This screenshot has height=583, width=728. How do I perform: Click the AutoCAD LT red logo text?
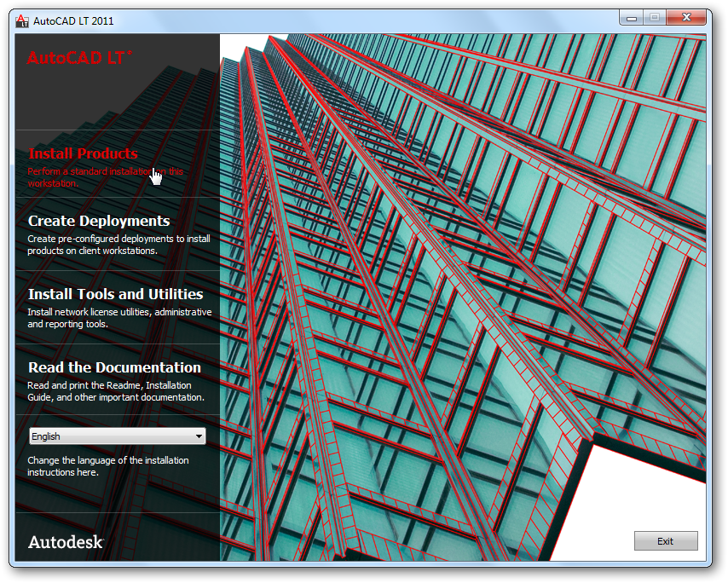pyautogui.click(x=79, y=58)
